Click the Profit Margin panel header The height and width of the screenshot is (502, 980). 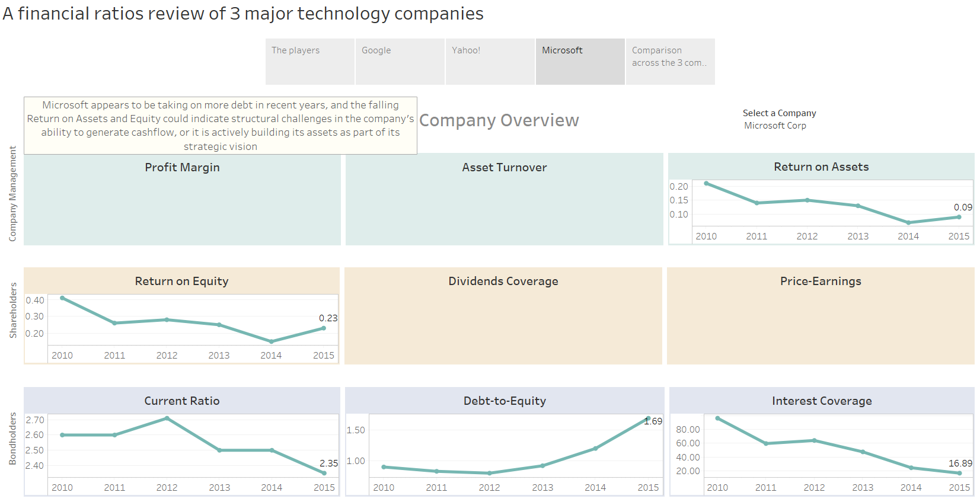[182, 167]
